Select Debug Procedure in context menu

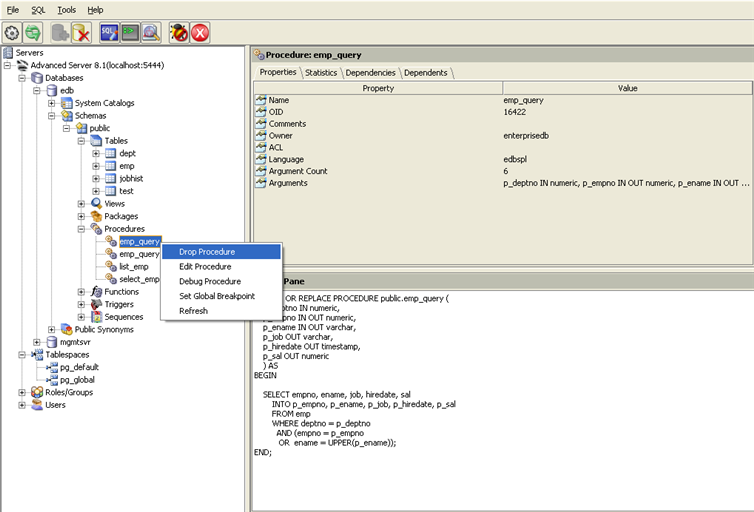[210, 281]
